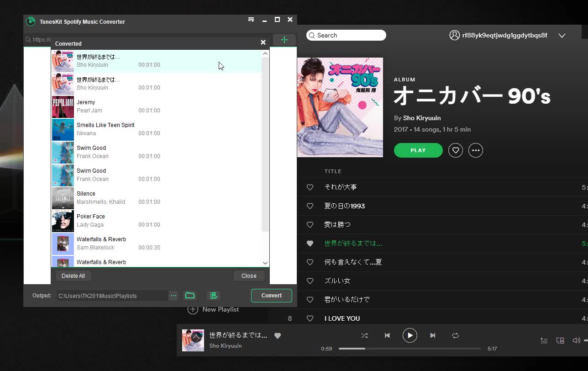Like the track 夏の日の1993
Screen dimensions: 588x371
click(310, 206)
